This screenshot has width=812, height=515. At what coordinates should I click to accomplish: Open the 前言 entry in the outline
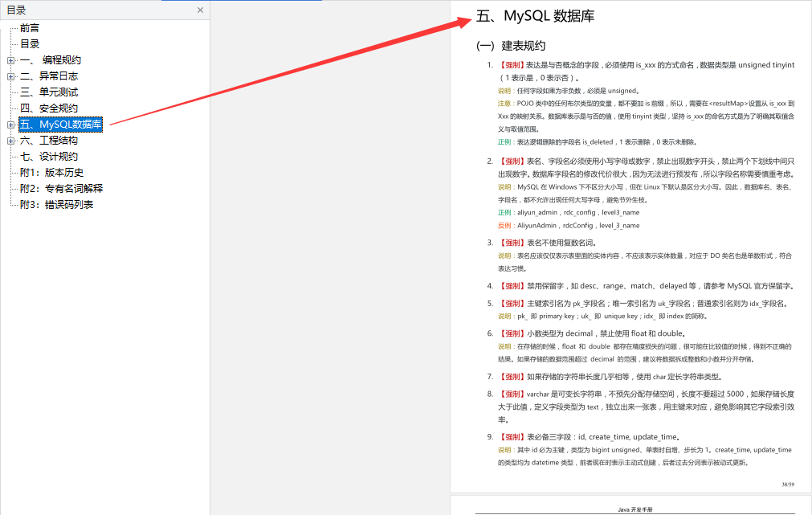(x=30, y=28)
